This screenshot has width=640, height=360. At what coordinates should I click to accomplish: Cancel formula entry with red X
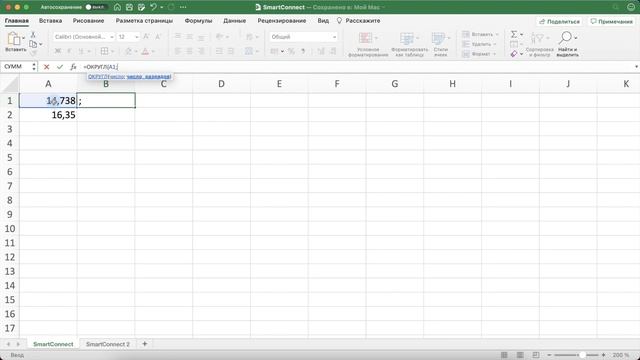pos(47,67)
